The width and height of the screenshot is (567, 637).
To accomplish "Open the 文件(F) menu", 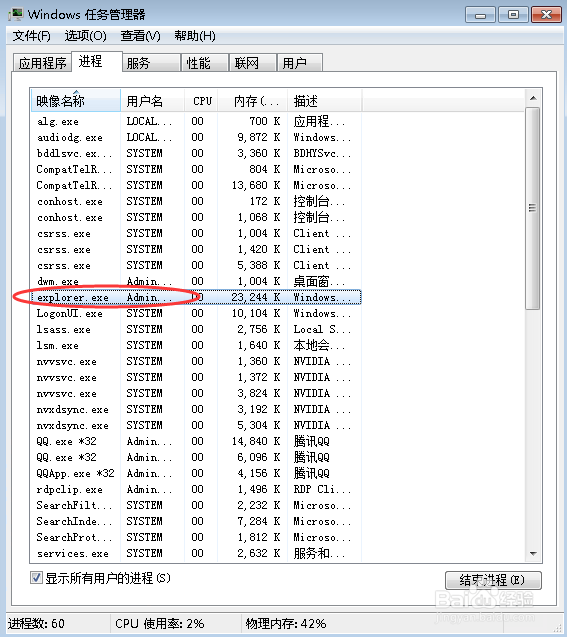I will 31,36.
